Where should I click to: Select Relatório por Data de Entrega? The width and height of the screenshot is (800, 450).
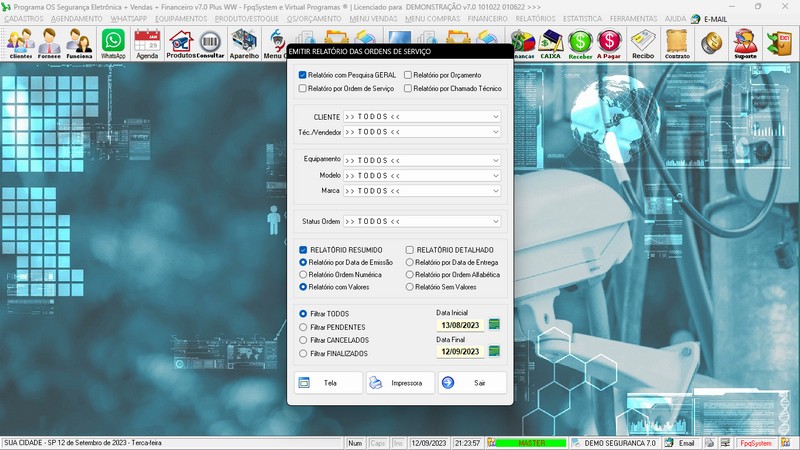409,262
